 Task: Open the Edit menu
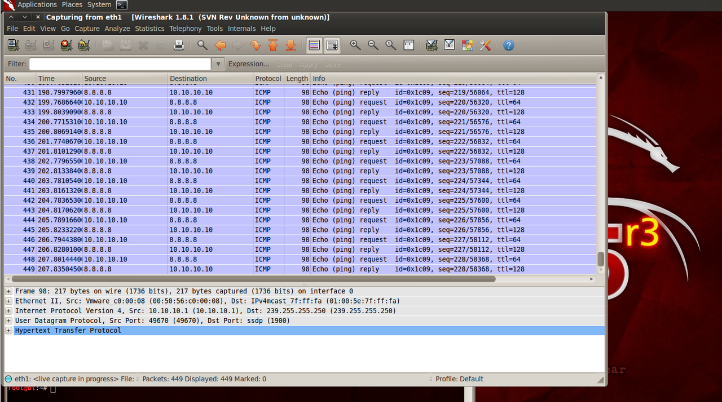click(x=29, y=29)
